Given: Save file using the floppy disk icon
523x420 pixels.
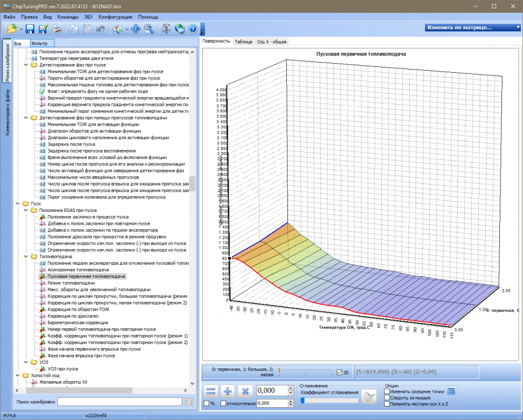Looking at the screenshot, I should click(x=30, y=29).
